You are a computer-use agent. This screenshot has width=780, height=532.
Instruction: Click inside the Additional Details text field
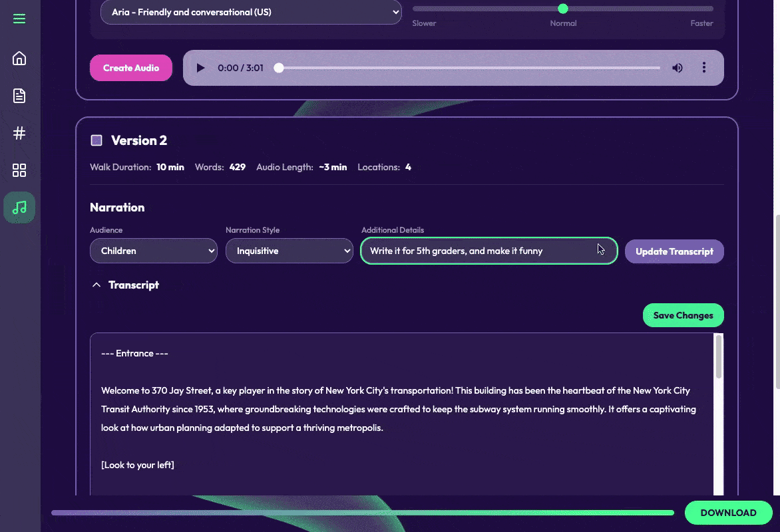tap(488, 251)
